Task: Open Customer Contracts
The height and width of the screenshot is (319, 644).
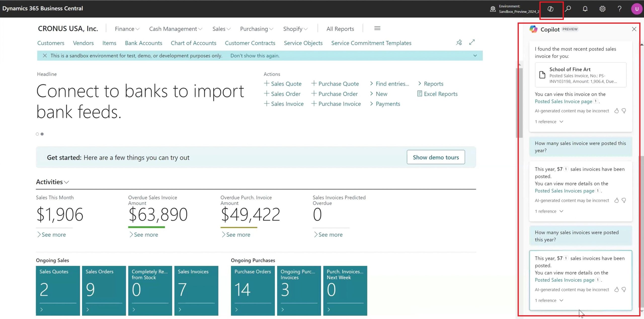Action: click(x=250, y=43)
